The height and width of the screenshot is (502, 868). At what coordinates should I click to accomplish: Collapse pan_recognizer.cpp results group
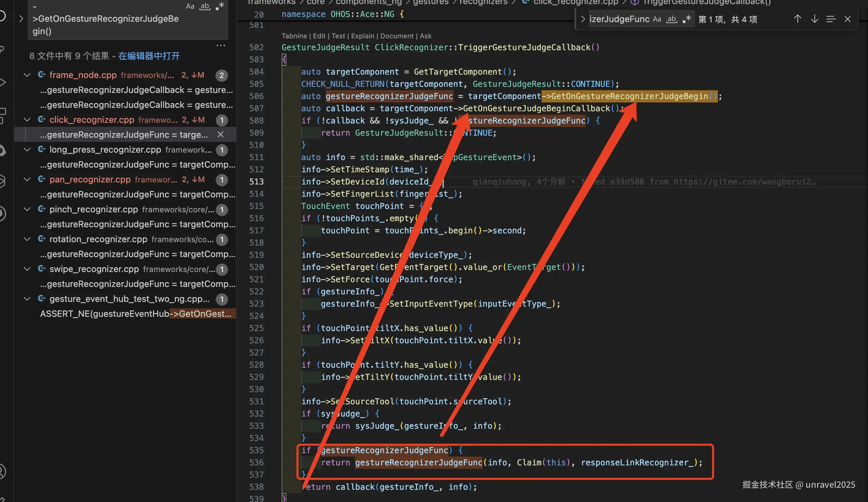(27, 179)
